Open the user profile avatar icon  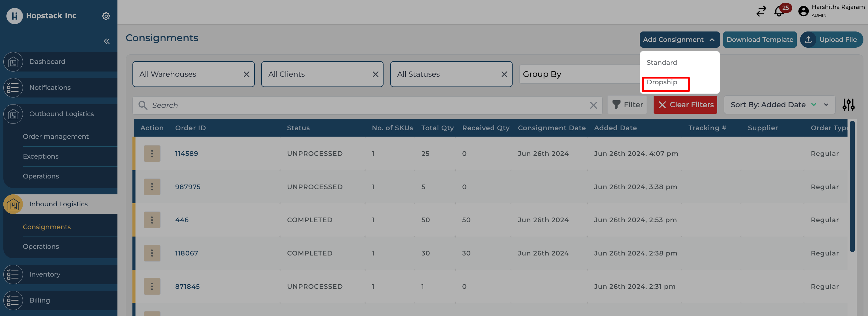[x=803, y=11]
